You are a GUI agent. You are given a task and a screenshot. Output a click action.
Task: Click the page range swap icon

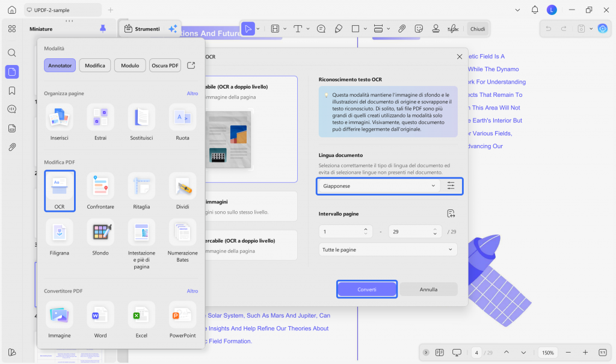coord(451,214)
